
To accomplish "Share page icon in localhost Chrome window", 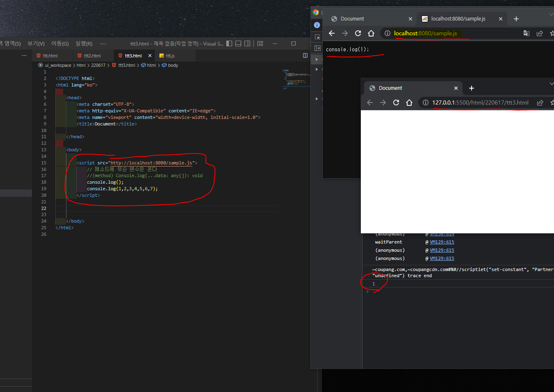I will (540, 33).
